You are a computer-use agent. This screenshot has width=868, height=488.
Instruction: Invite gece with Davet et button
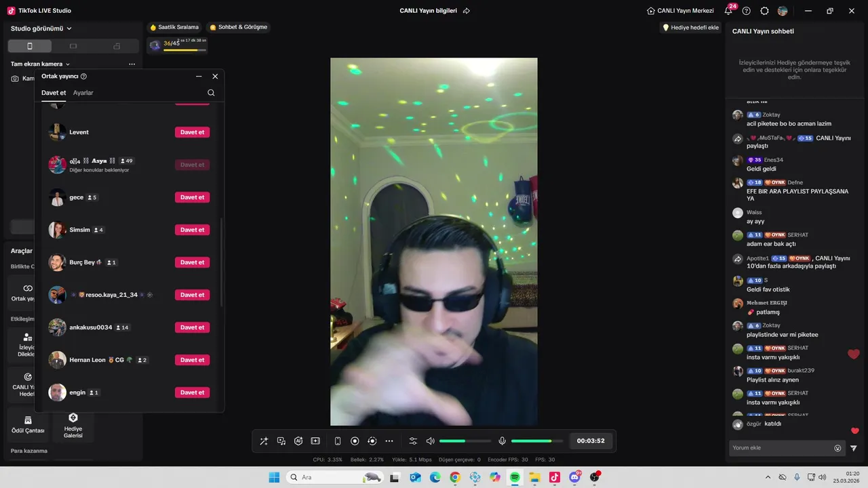click(x=193, y=197)
